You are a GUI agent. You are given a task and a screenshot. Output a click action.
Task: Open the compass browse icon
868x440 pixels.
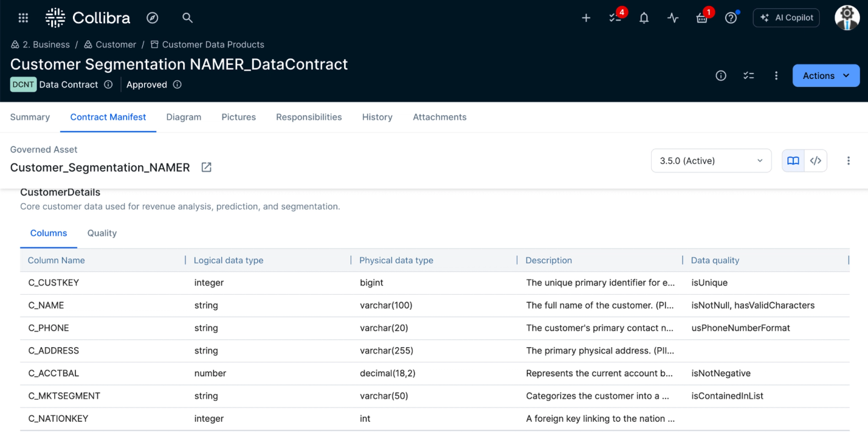(153, 18)
